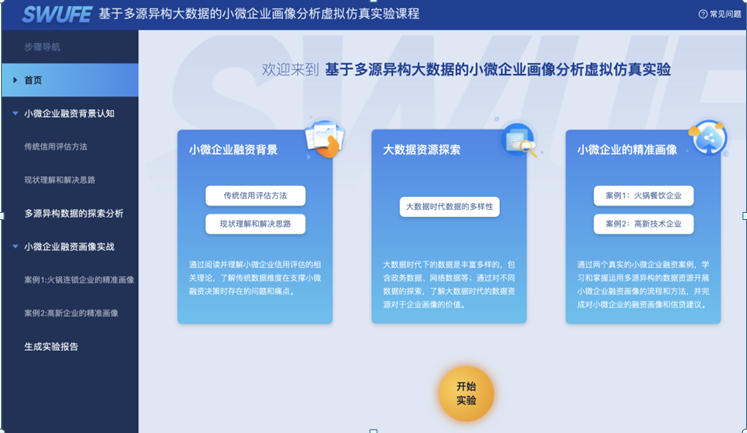Open 案例1:火锅连锁企业的精准画像 in the sidebar
Image resolution: width=747 pixels, height=433 pixels.
coord(78,280)
